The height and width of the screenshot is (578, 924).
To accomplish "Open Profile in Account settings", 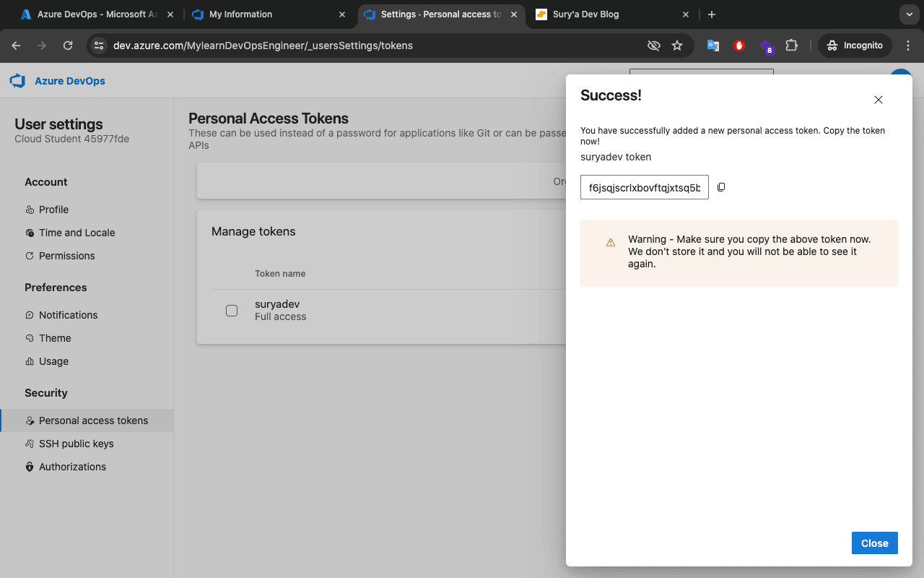I will 53,210.
